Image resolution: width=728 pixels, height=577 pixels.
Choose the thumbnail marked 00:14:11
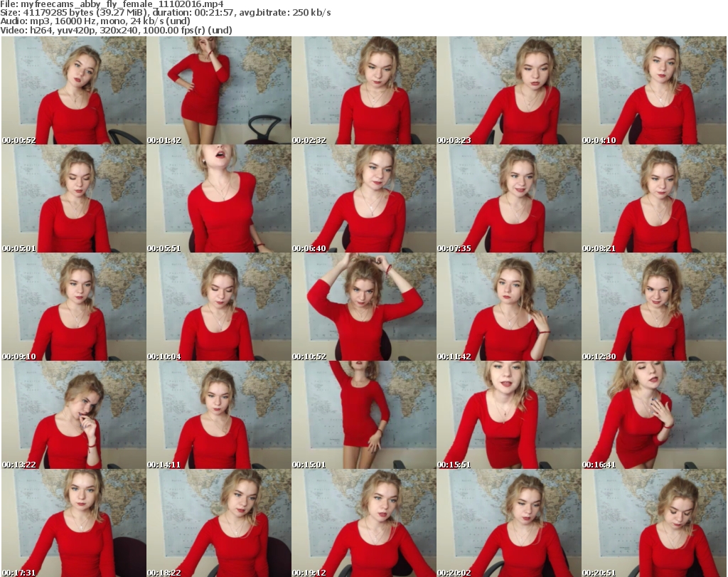point(219,415)
